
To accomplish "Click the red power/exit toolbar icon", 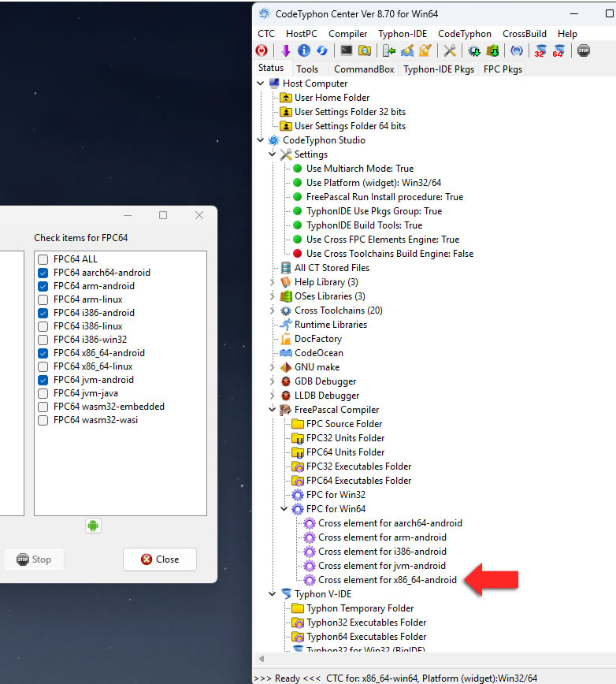I will tap(262, 50).
